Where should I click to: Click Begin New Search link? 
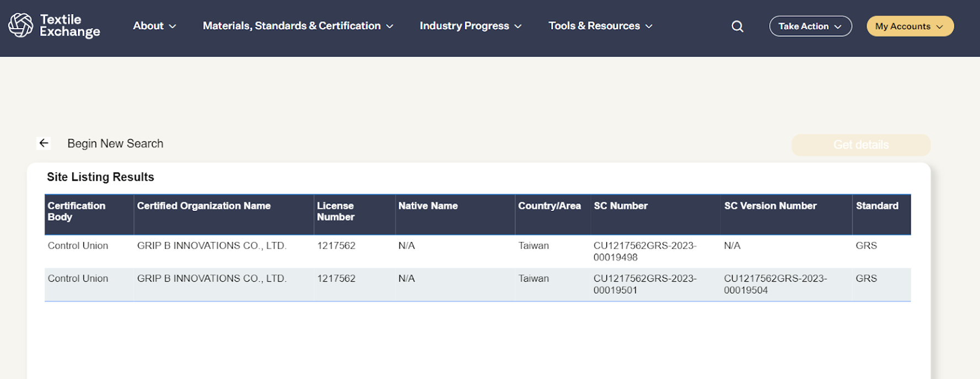115,144
